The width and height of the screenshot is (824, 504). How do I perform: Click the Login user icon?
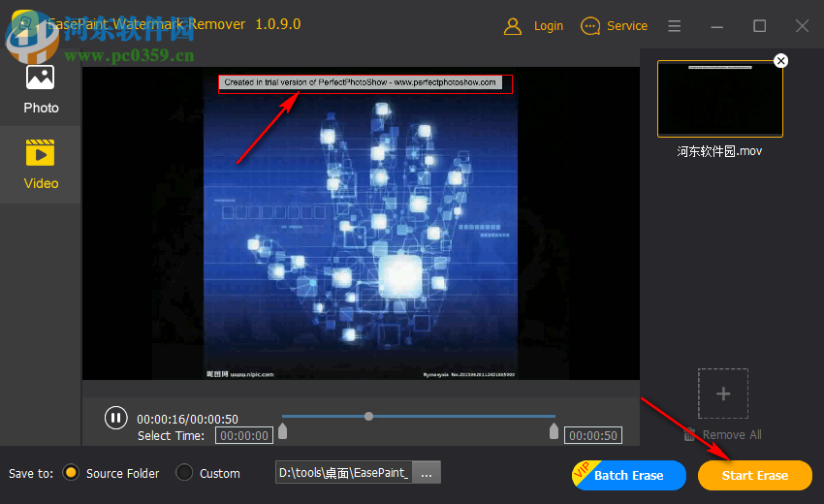[513, 26]
